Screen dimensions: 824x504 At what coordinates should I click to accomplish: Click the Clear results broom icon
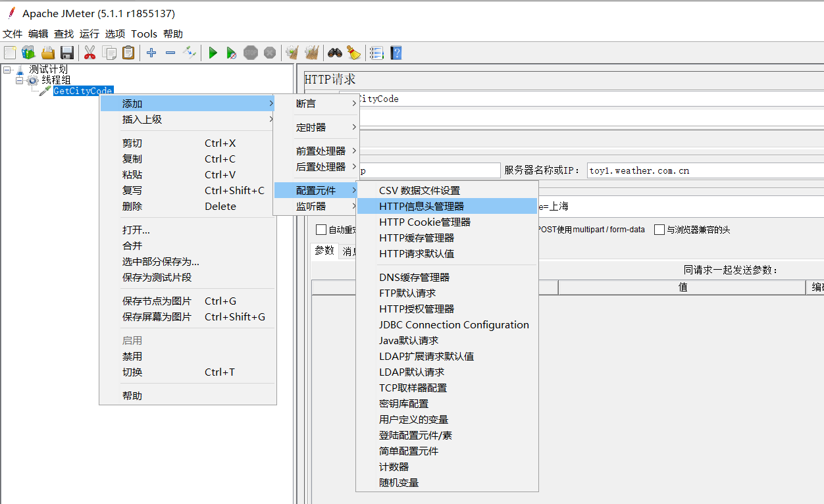coord(292,53)
